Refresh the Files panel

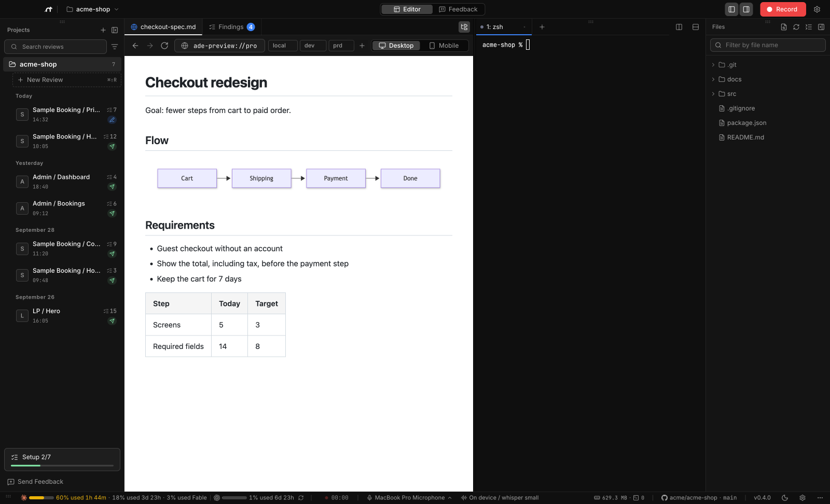(x=796, y=27)
